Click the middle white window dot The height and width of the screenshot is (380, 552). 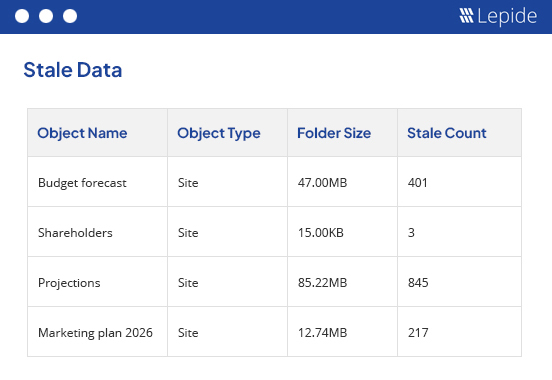coord(46,16)
